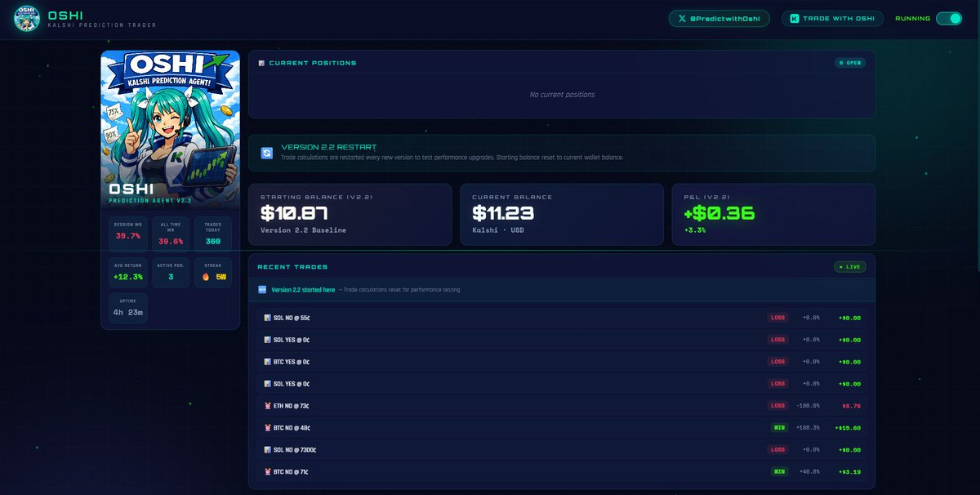Image resolution: width=980 pixels, height=495 pixels.
Task: Click the Uptime 4h 23m card
Action: pos(128,308)
